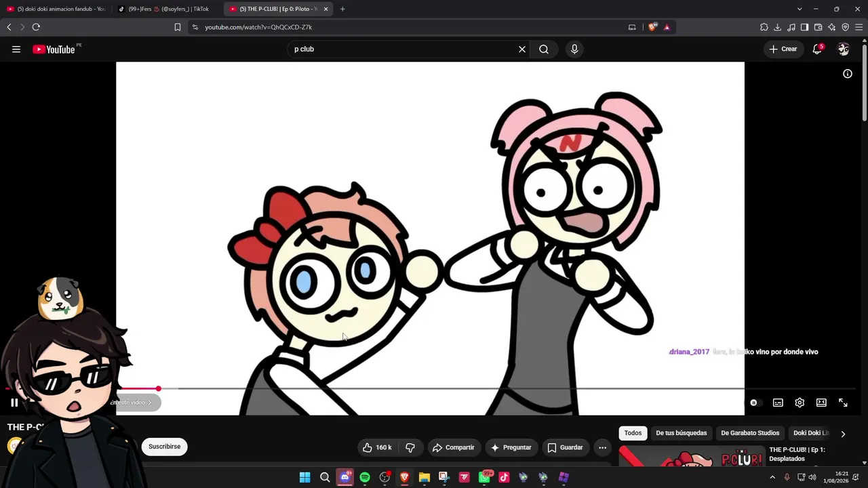Reload the page
The width and height of the screenshot is (868, 488).
pos(36,27)
